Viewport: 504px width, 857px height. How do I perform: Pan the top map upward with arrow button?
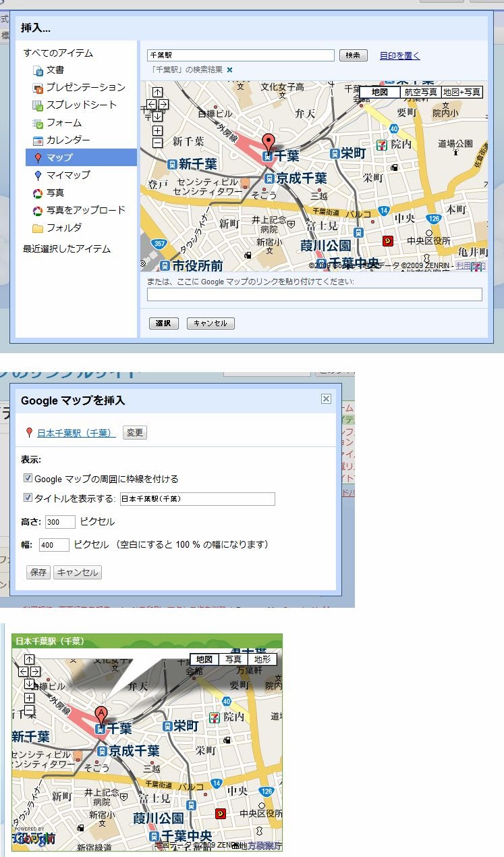(x=157, y=93)
